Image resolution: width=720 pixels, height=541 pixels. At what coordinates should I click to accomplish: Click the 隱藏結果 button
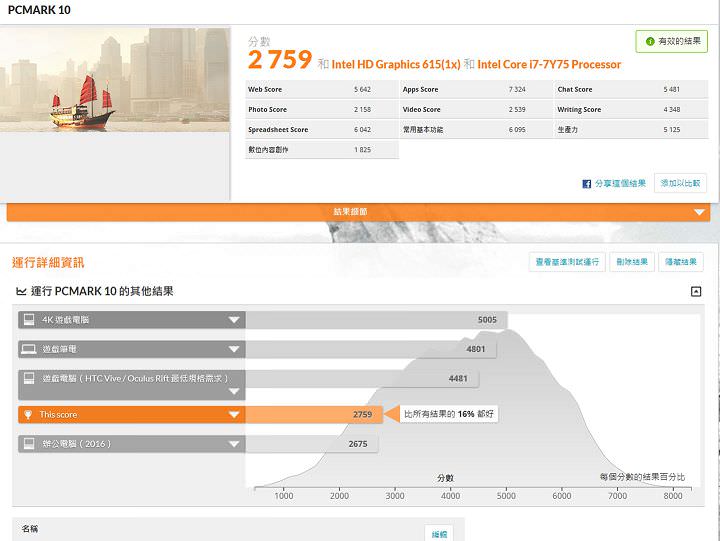(682, 262)
